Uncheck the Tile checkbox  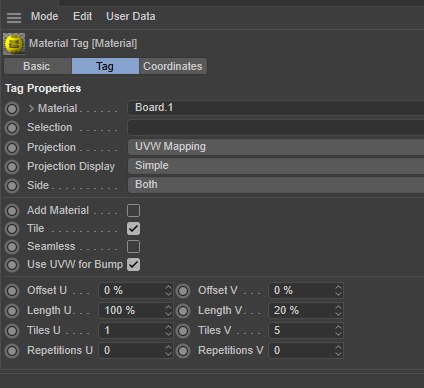[133, 229]
